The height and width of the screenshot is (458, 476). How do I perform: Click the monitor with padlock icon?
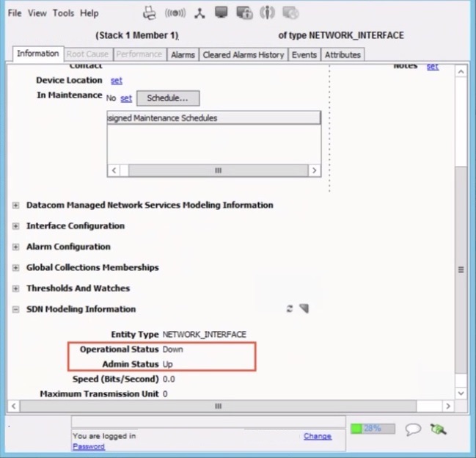244,13
